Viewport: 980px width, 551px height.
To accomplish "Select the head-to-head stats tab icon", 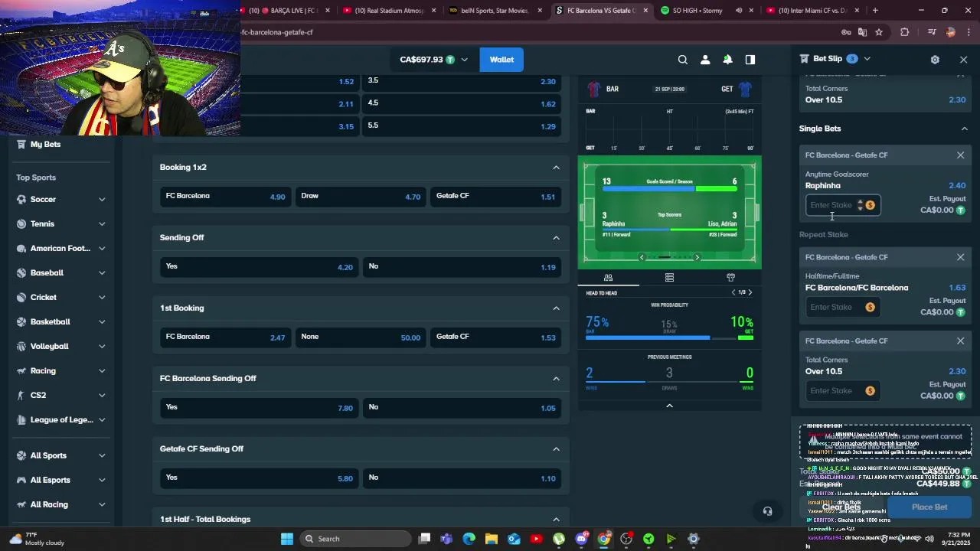I will point(608,278).
